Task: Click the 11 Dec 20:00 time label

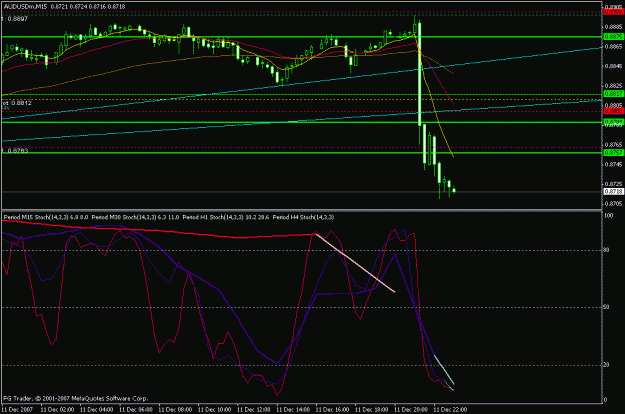Action: pos(411,409)
